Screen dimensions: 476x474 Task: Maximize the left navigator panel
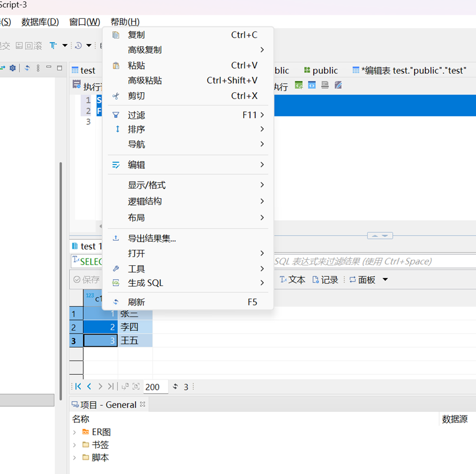tap(59, 68)
